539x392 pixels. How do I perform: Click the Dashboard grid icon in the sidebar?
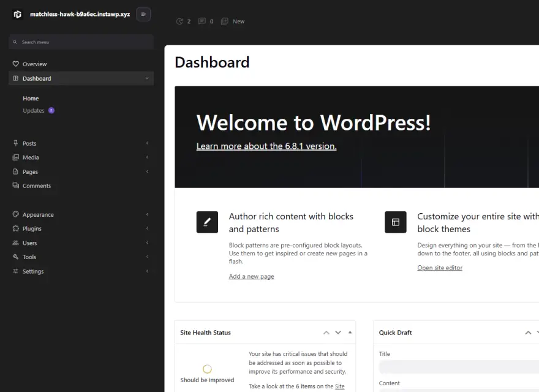coord(15,78)
